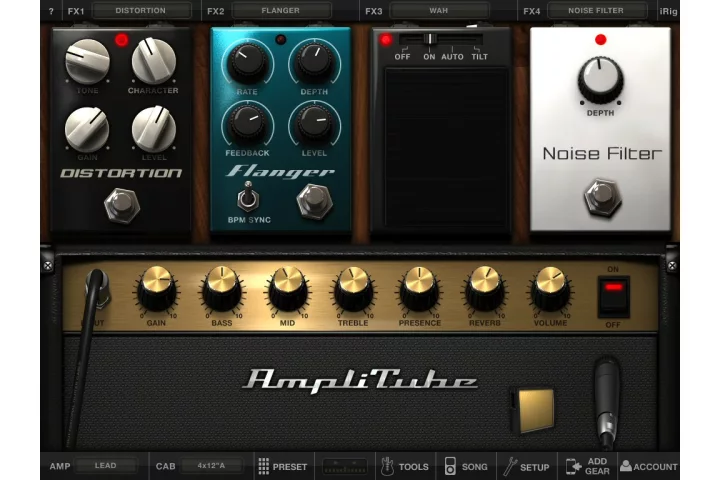
Task: Click the Wah pedal treadle surface
Action: click(446, 147)
